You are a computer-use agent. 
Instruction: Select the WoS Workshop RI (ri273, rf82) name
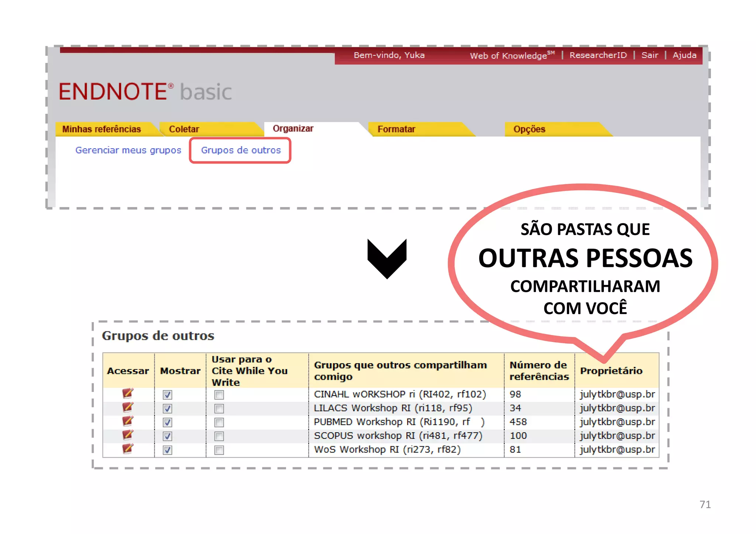(x=387, y=449)
